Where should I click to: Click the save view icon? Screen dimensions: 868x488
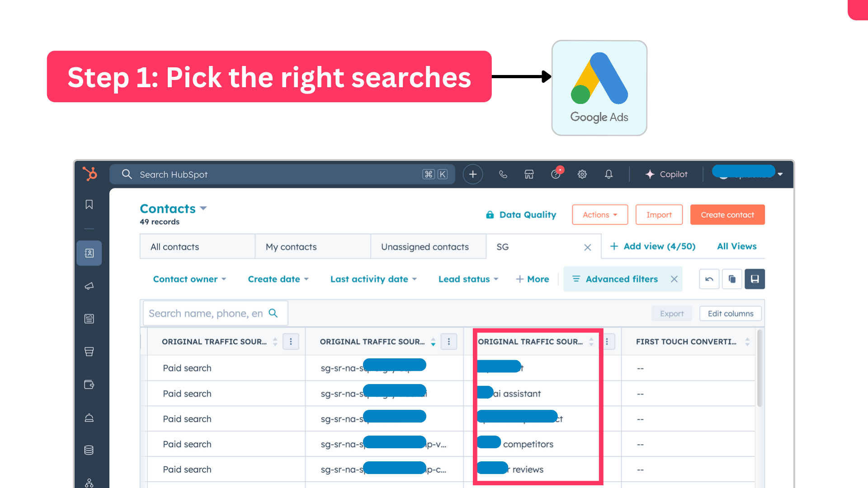click(755, 279)
